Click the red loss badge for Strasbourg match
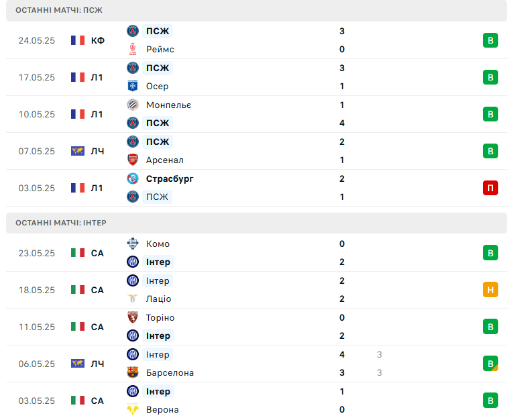Viewport: 515px width, 420px height. (490, 188)
